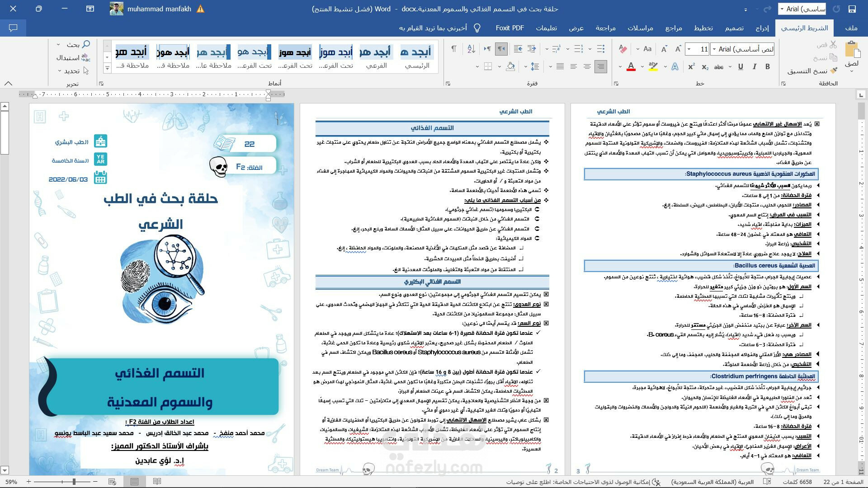The width and height of the screenshot is (868, 488).
Task: Switch to the تخطيط (Layout) tab
Action: point(703,28)
